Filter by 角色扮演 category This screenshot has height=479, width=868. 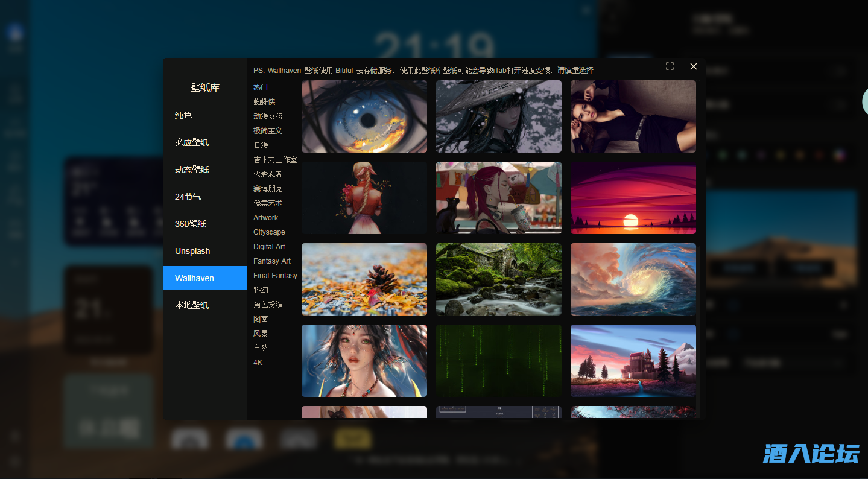tap(268, 305)
